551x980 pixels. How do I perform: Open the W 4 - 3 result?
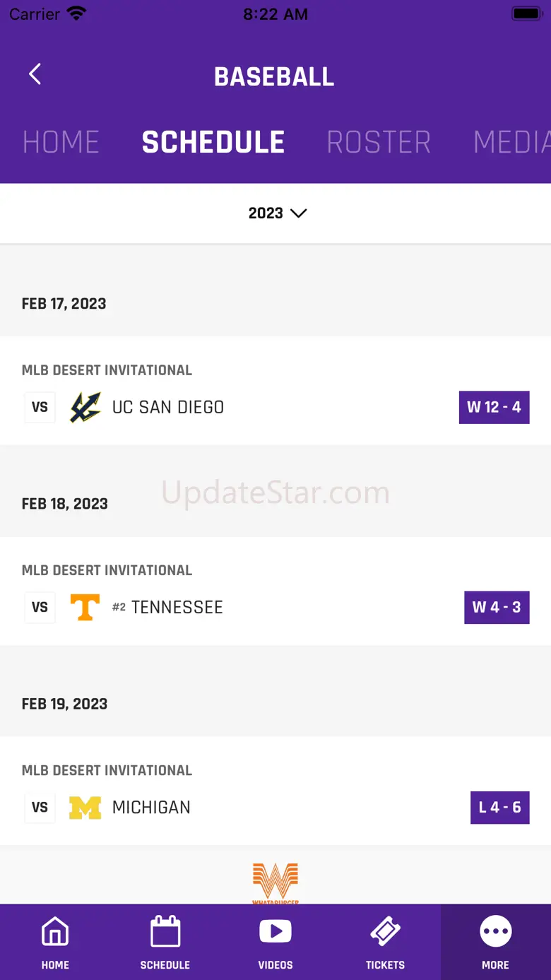497,608
